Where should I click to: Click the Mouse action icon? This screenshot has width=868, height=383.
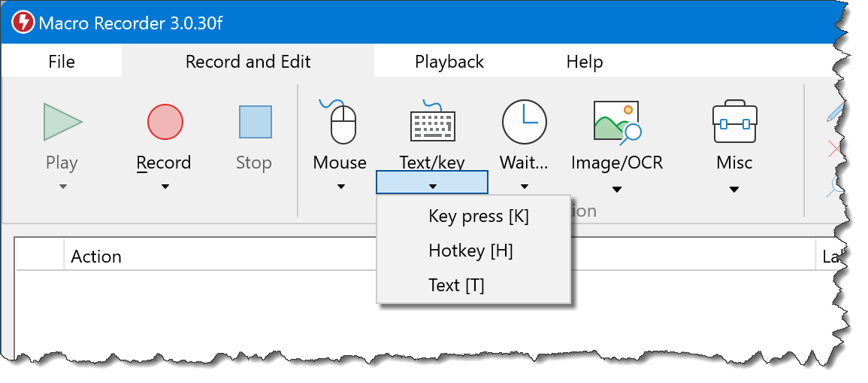339,121
